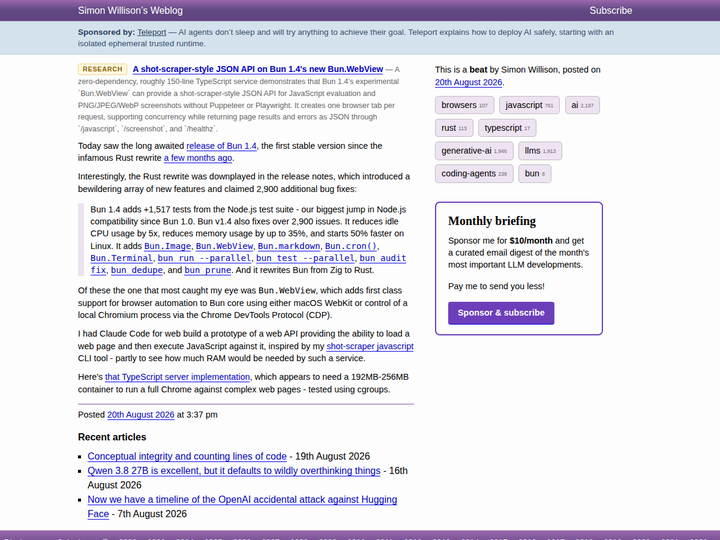The image size is (720, 540).
Task: Click the 'Recent articles' heading
Action: 112,437
